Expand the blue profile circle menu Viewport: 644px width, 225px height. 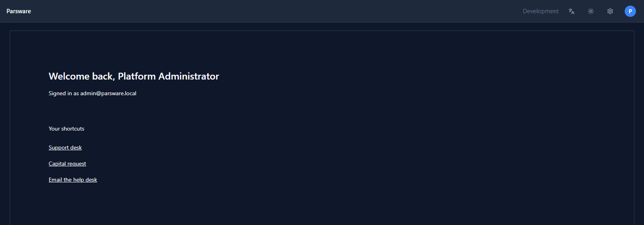pyautogui.click(x=630, y=11)
